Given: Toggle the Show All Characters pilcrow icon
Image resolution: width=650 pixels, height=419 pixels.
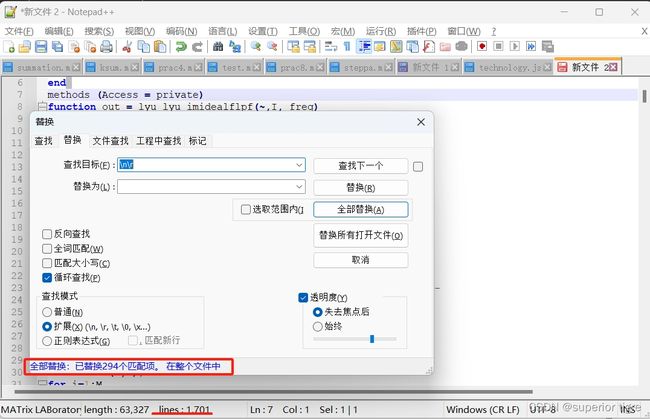Looking at the screenshot, I should tap(347, 47).
